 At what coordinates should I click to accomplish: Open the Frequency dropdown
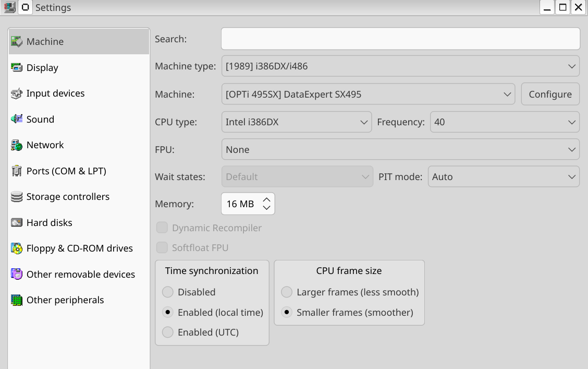(x=504, y=122)
